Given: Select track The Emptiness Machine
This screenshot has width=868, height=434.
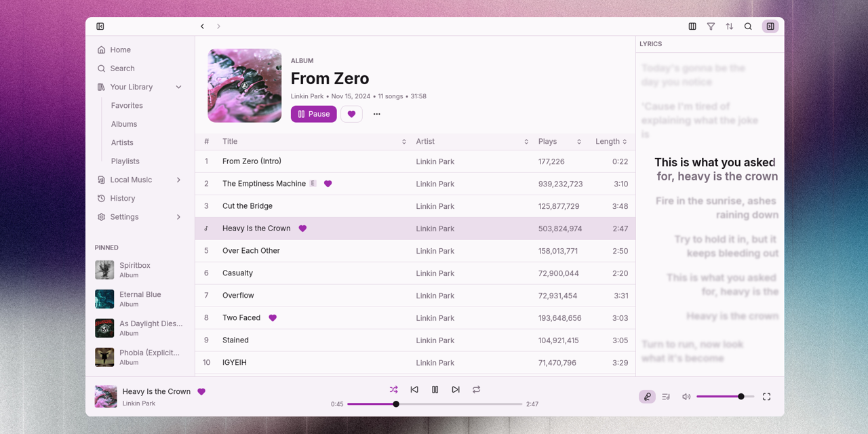Looking at the screenshot, I should [415, 184].
